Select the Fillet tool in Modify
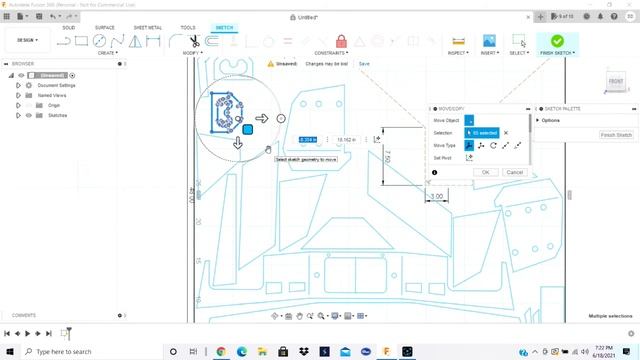 pyautogui.click(x=176, y=41)
